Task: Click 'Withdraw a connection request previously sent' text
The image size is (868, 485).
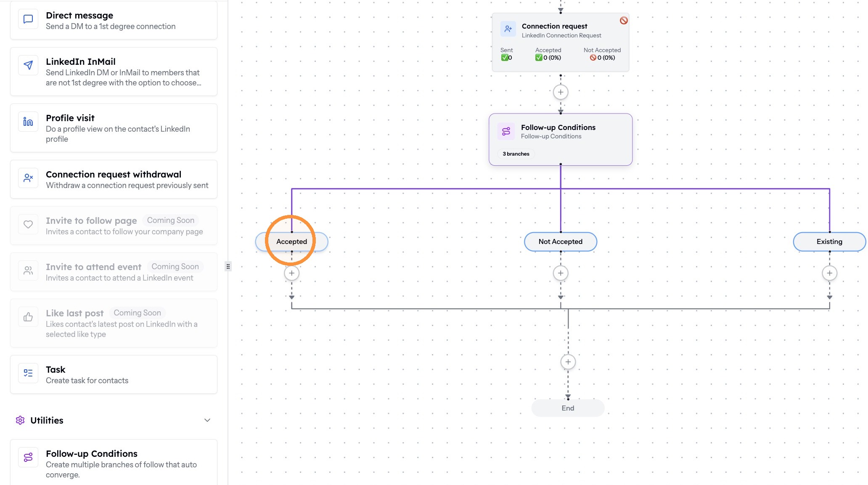Action: click(127, 186)
